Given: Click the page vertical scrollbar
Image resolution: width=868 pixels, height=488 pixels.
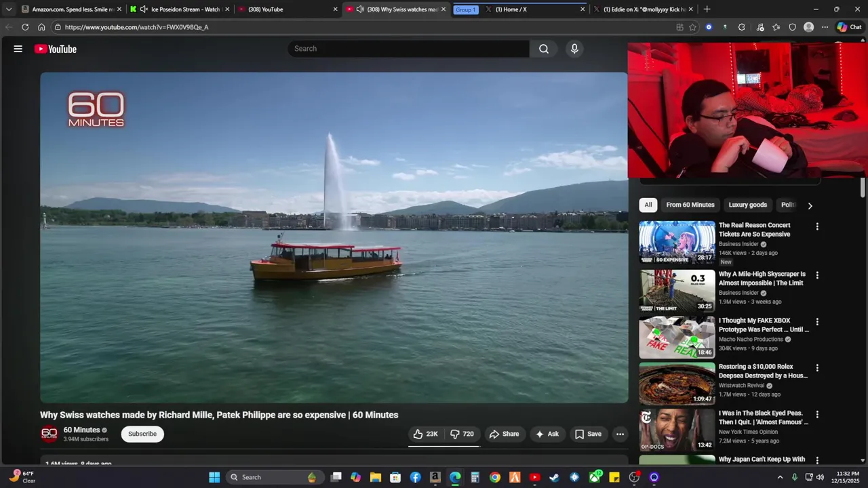Looking at the screenshot, I should (863, 188).
